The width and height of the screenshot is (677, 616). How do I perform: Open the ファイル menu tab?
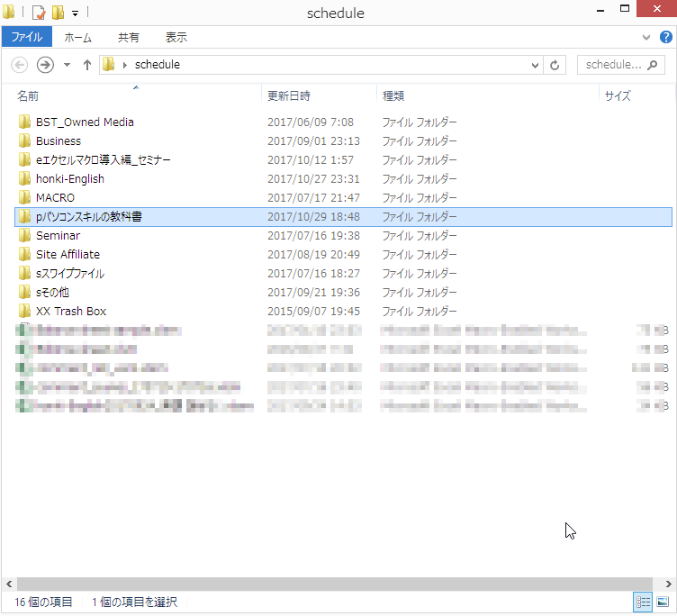tap(27, 37)
